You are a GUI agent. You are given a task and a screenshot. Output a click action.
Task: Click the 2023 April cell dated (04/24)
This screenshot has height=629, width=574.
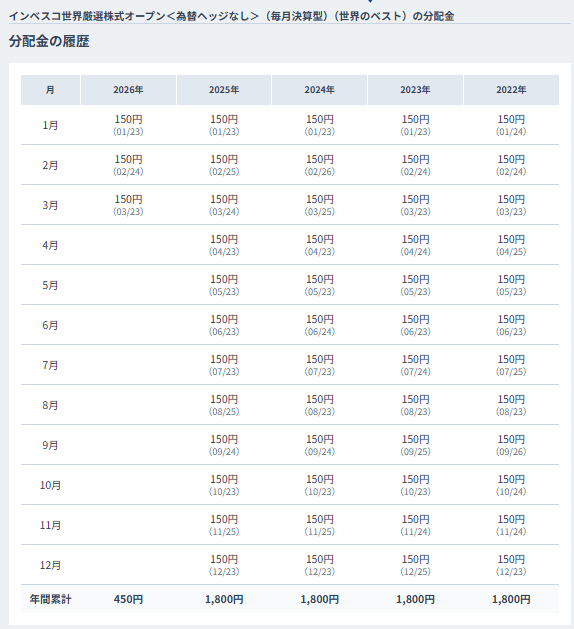[415, 245]
